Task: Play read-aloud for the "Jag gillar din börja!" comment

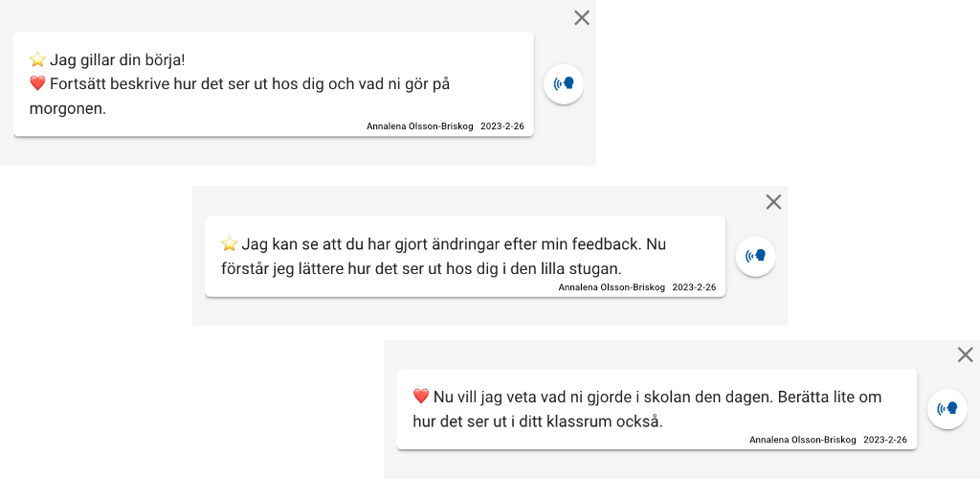Action: (564, 83)
